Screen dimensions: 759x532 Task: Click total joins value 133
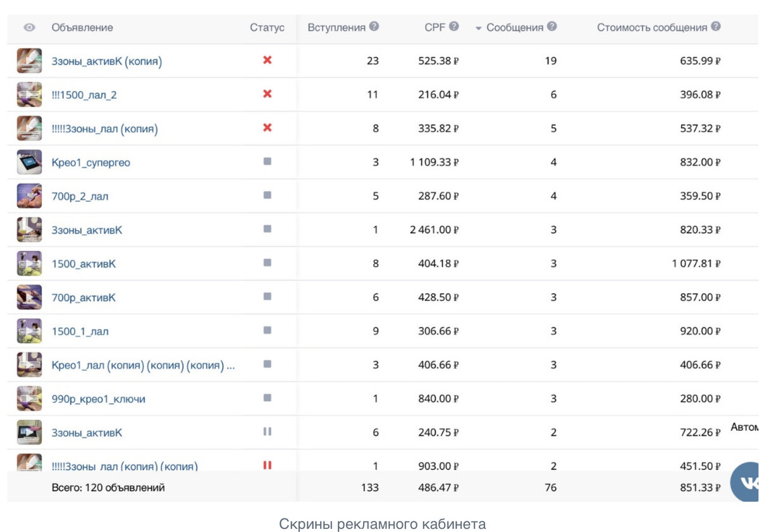pyautogui.click(x=369, y=488)
